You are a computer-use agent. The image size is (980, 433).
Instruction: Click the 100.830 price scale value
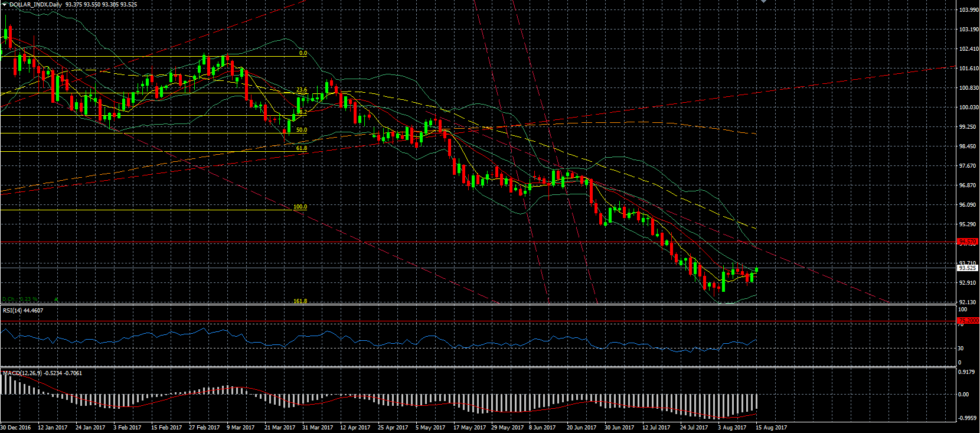tap(969, 88)
